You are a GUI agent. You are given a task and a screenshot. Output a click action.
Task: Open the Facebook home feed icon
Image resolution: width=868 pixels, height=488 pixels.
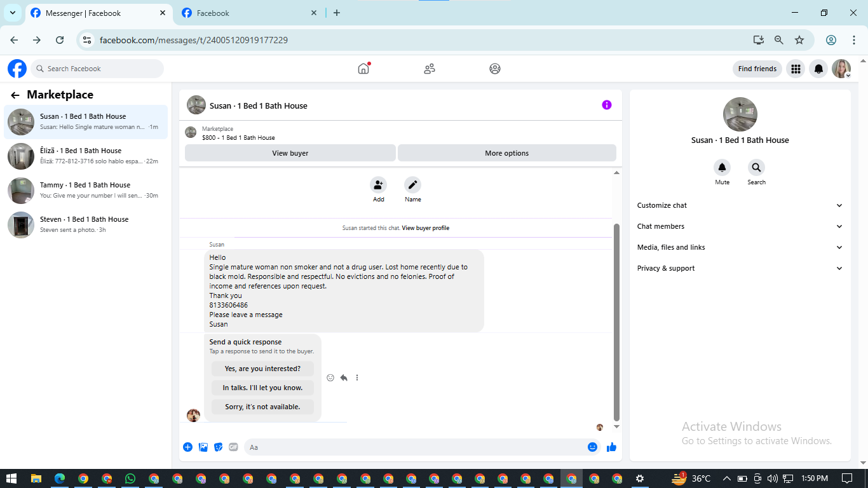pyautogui.click(x=363, y=69)
